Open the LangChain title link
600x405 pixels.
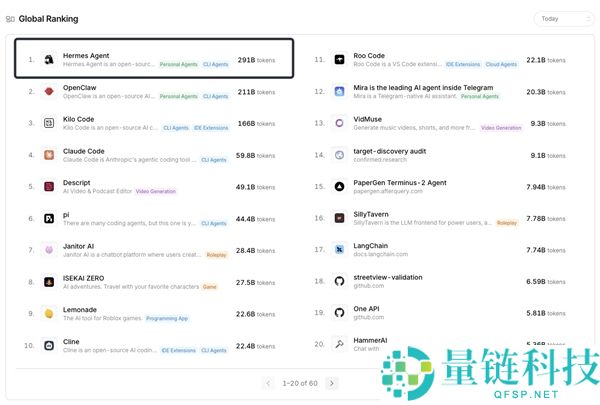[370, 245]
